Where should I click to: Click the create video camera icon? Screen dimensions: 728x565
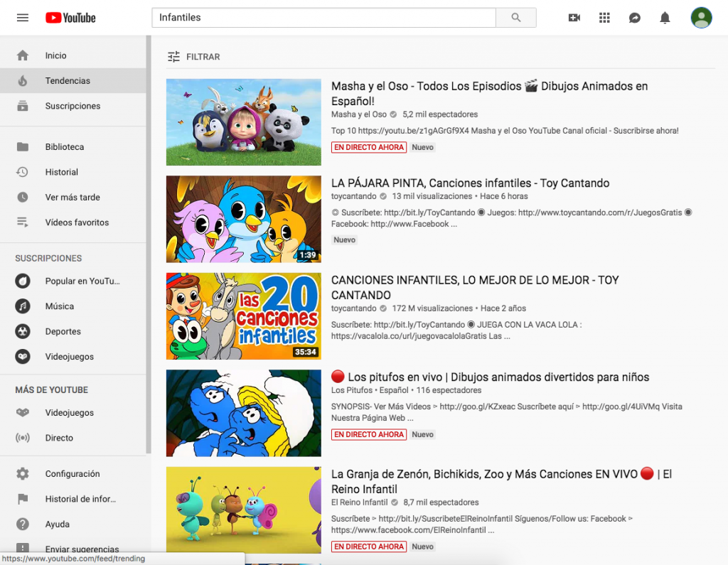pyautogui.click(x=574, y=18)
